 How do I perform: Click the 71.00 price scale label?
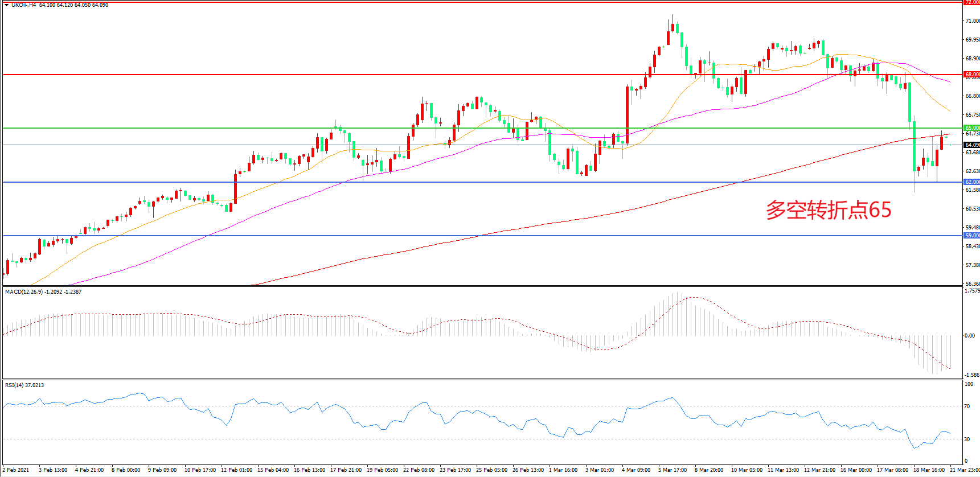(x=972, y=21)
